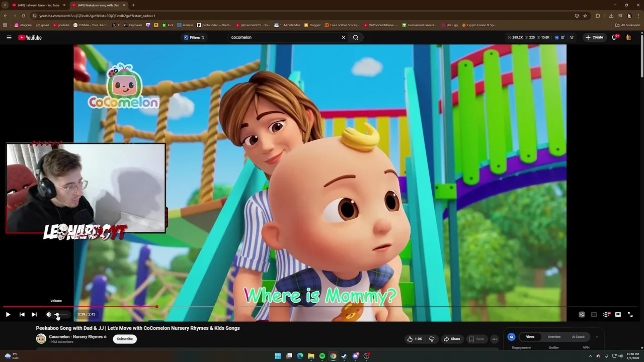Open the 10 Minute Mail bookmark
Screen dimensions: 644x362
287,25
